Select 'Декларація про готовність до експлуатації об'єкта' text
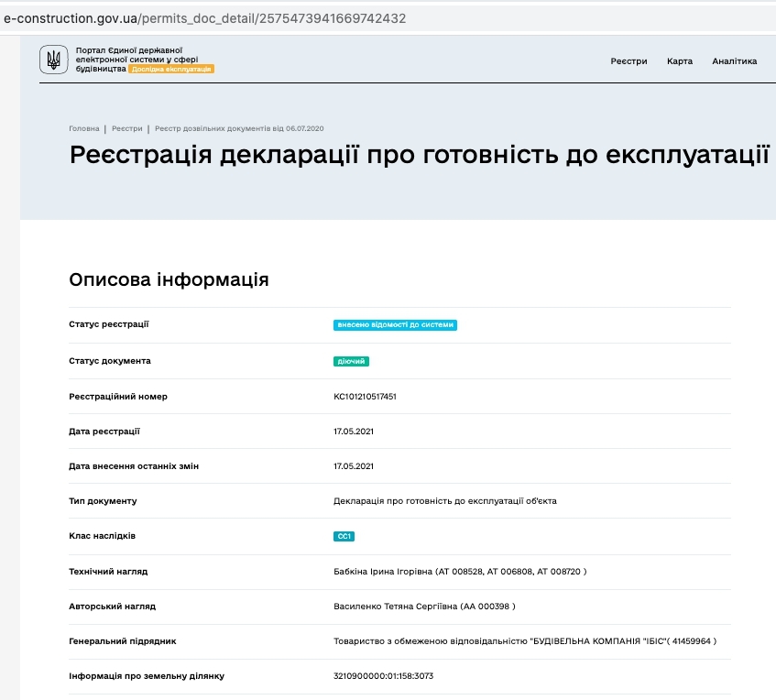 [445, 501]
